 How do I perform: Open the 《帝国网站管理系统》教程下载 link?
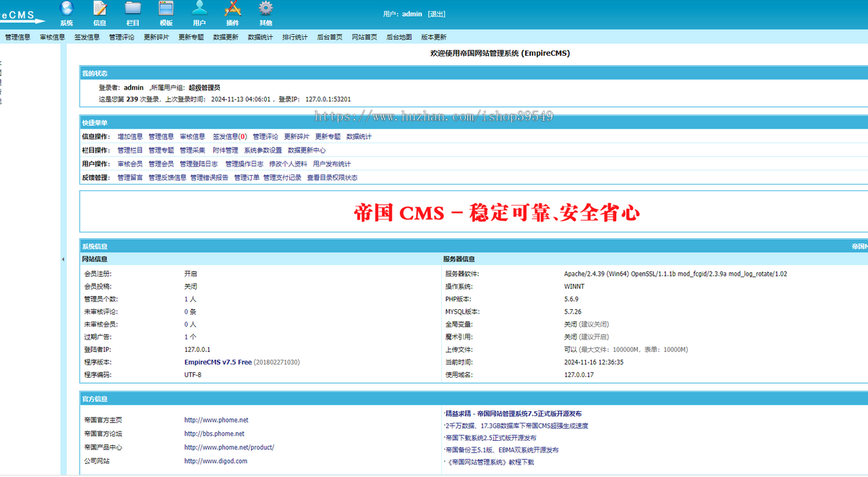pos(490,462)
